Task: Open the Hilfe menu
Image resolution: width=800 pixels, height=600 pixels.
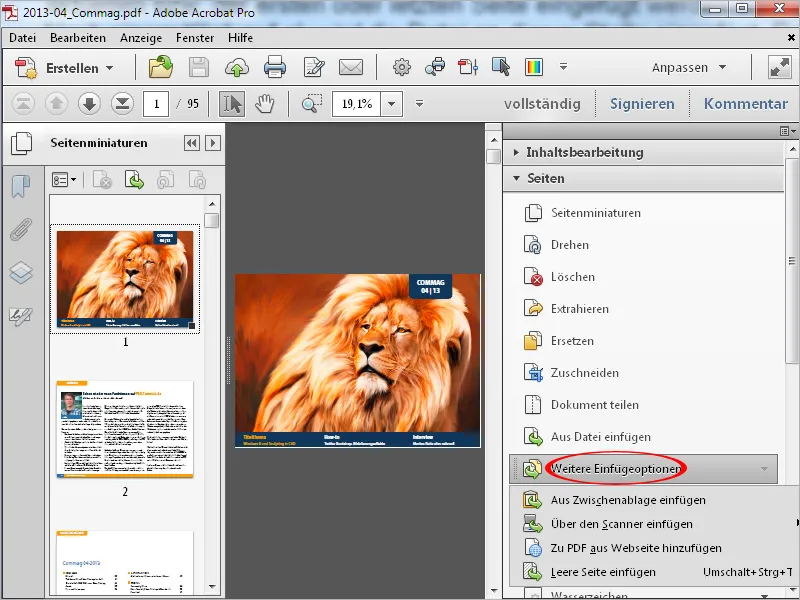Action: (240, 38)
